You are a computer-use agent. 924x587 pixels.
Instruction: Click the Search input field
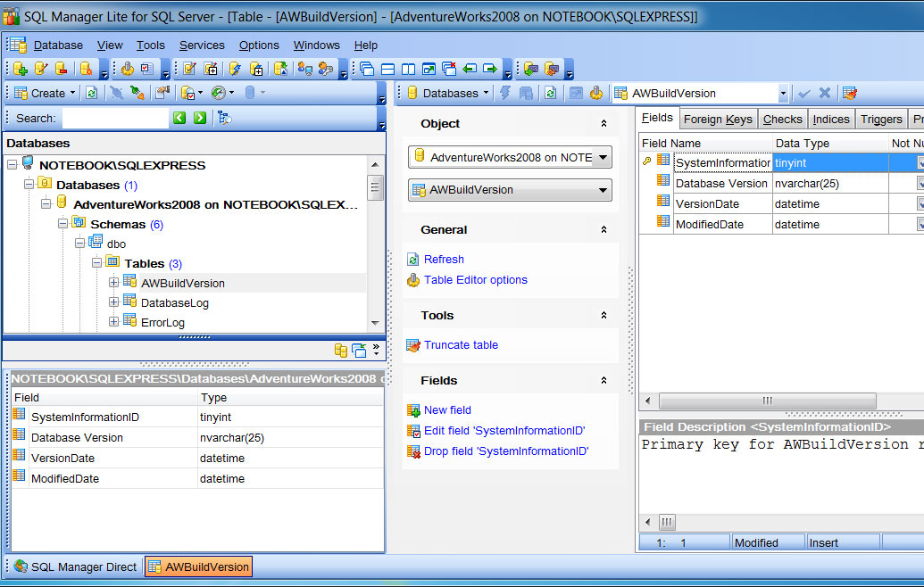115,118
